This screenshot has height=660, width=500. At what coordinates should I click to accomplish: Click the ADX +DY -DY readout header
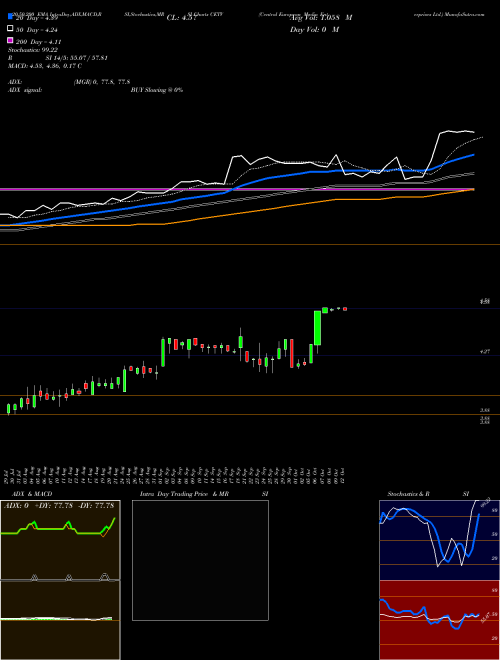click(59, 506)
